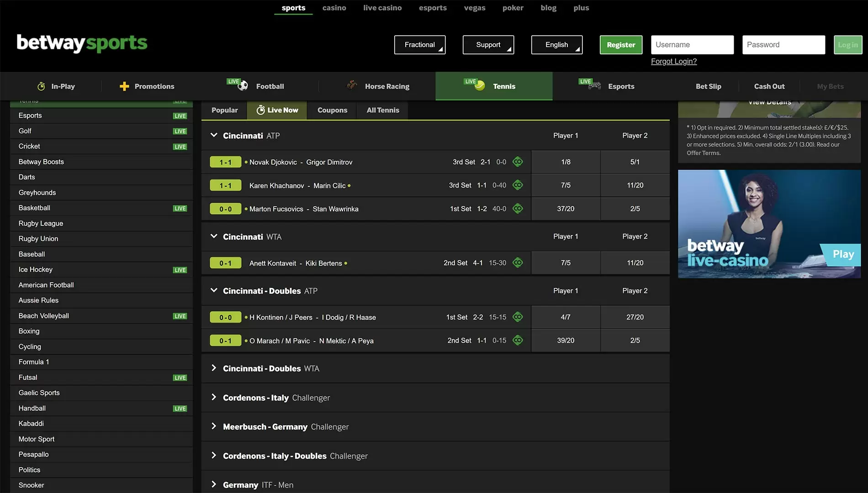Image resolution: width=868 pixels, height=493 pixels.
Task: Open the plus top menu item
Action: (581, 8)
